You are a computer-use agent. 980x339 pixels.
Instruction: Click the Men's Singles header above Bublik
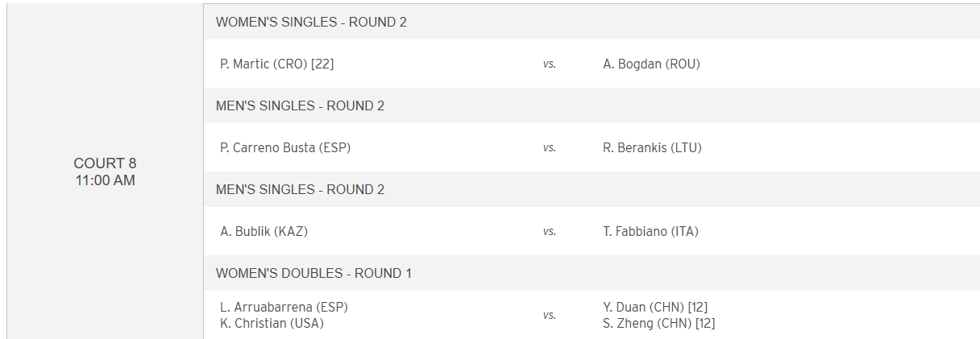[300, 190]
